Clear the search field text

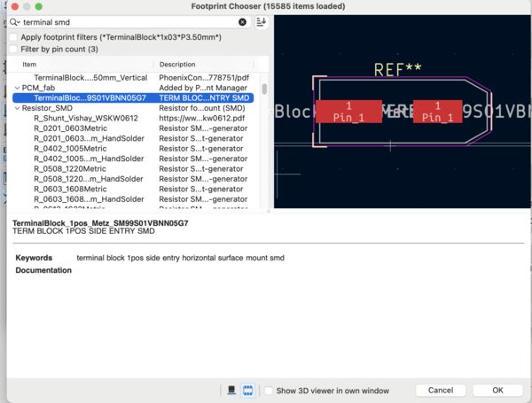(x=242, y=22)
